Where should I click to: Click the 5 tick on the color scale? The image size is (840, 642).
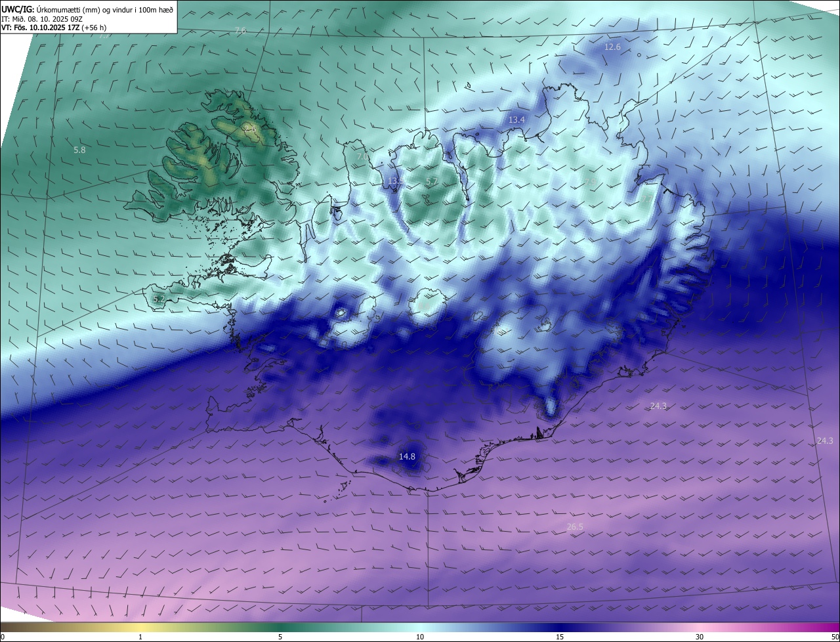pyautogui.click(x=280, y=637)
